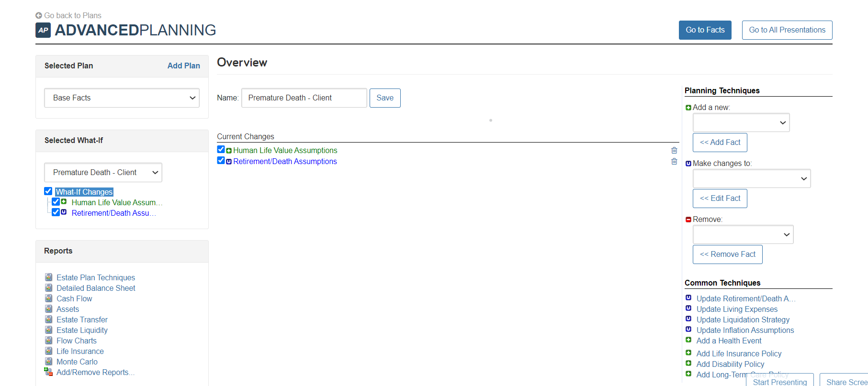Delete the Retirement/Death Assumptions change via trash icon

(x=674, y=161)
